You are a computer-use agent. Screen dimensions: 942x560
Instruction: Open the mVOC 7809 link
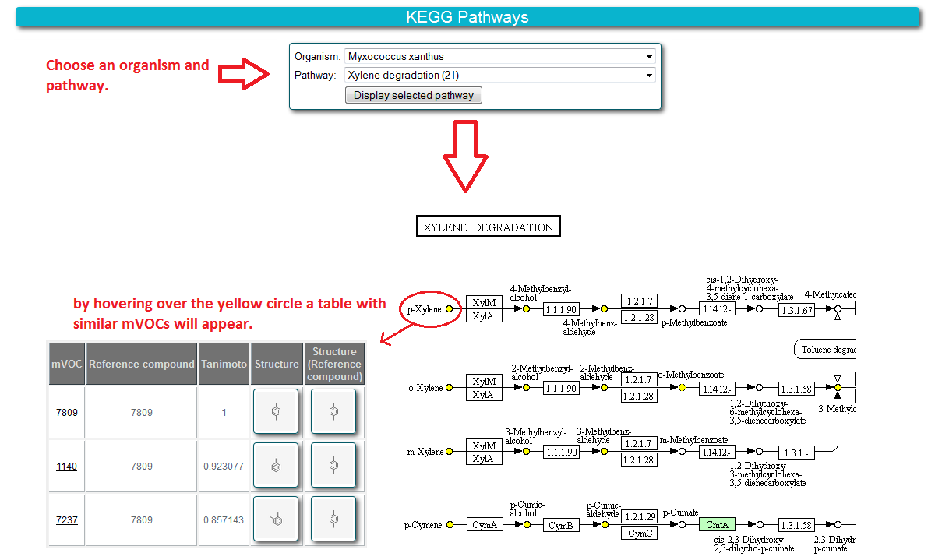(x=67, y=413)
